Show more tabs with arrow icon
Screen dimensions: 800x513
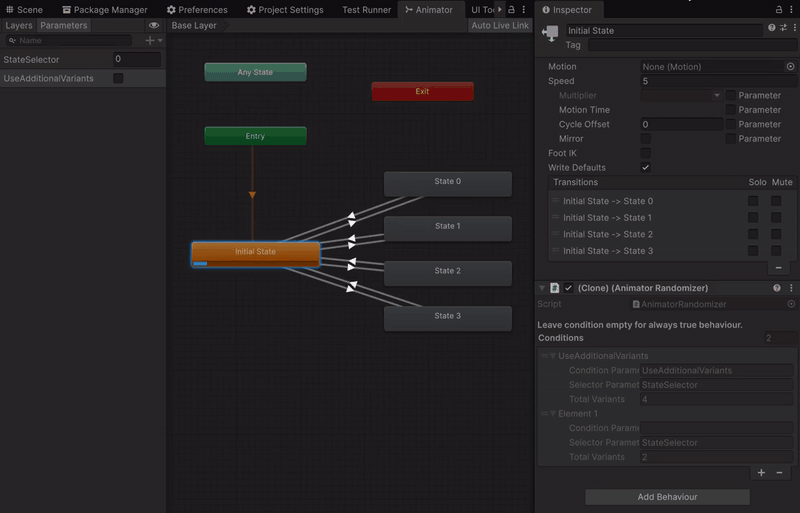click(x=499, y=10)
